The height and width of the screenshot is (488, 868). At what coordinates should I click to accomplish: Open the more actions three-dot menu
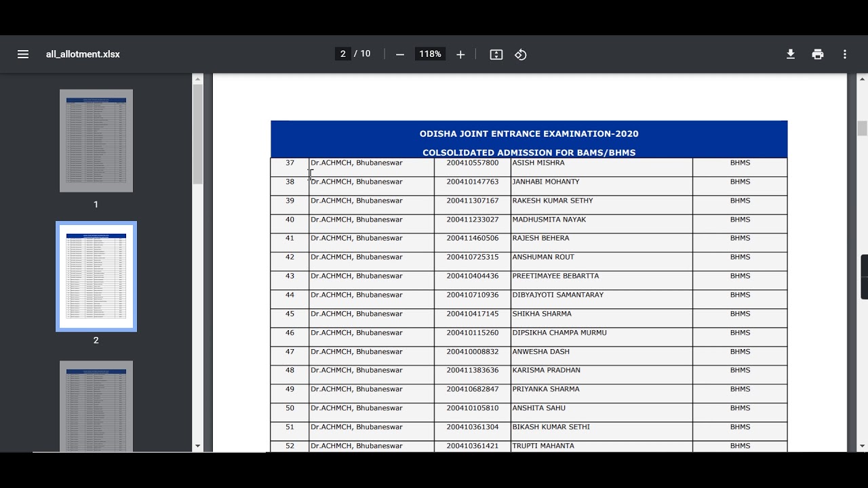(x=845, y=54)
